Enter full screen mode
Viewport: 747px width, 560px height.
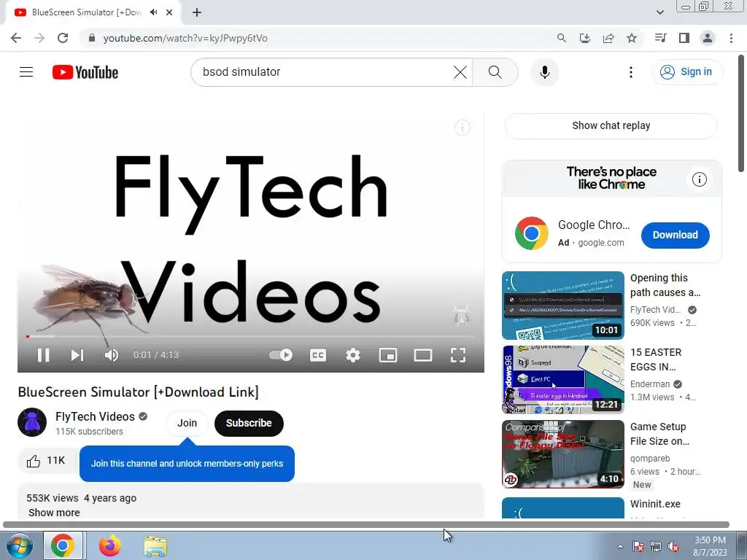pyautogui.click(x=458, y=355)
